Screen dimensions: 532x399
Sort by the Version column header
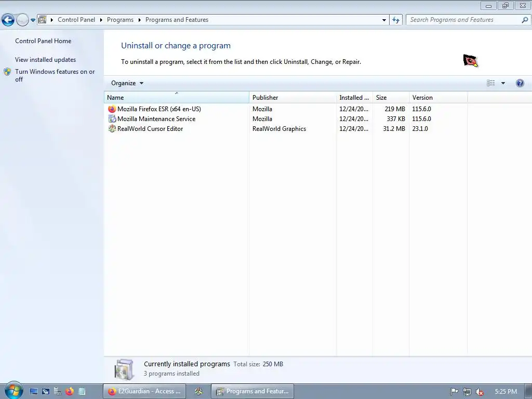438,97
